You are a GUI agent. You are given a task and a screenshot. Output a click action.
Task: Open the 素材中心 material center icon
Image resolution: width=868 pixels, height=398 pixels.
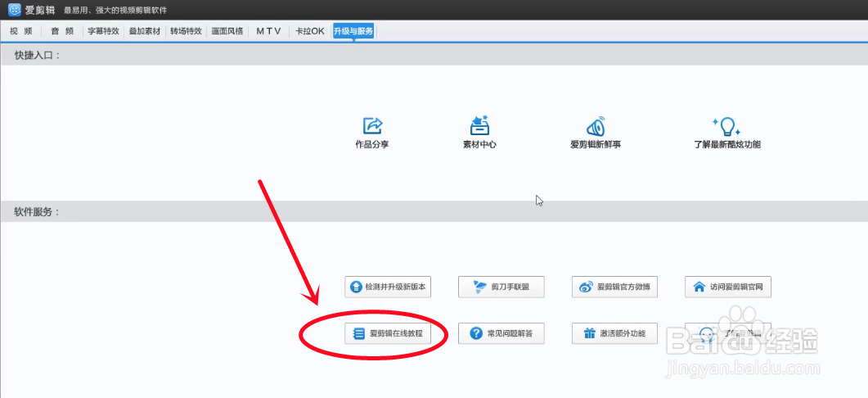coord(479,125)
